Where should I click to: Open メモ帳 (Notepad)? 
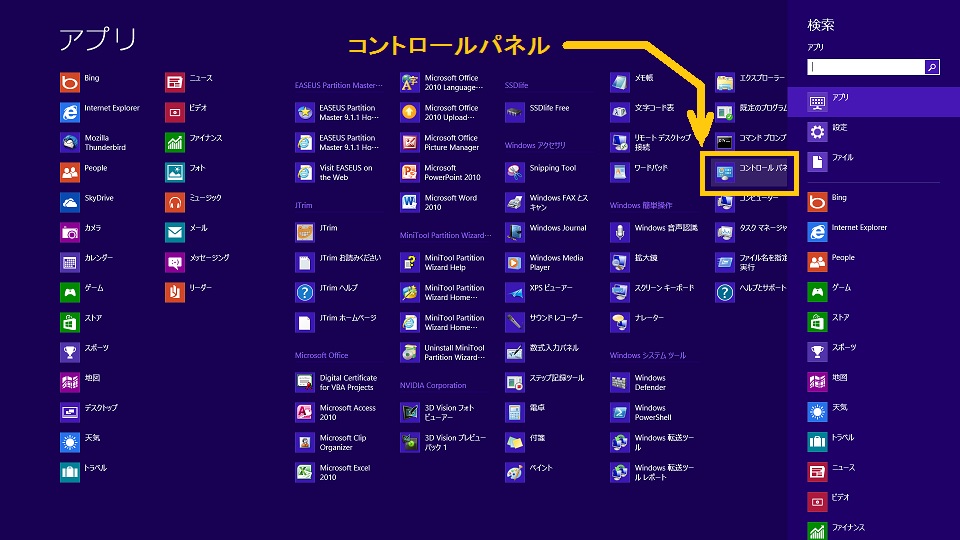pos(632,81)
